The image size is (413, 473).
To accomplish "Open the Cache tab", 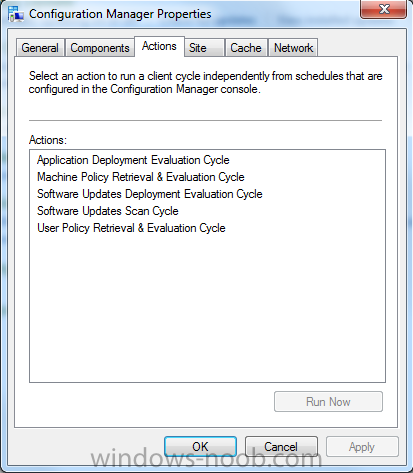I will 246,48.
